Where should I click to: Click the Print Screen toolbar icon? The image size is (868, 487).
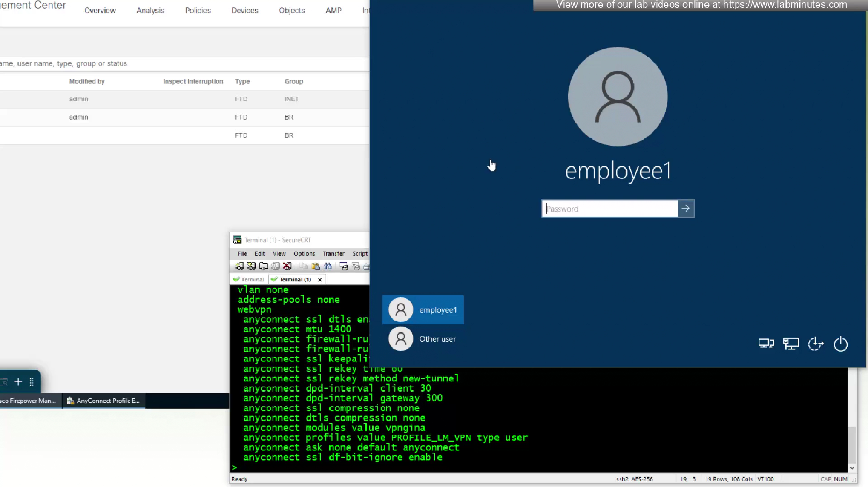click(x=344, y=266)
